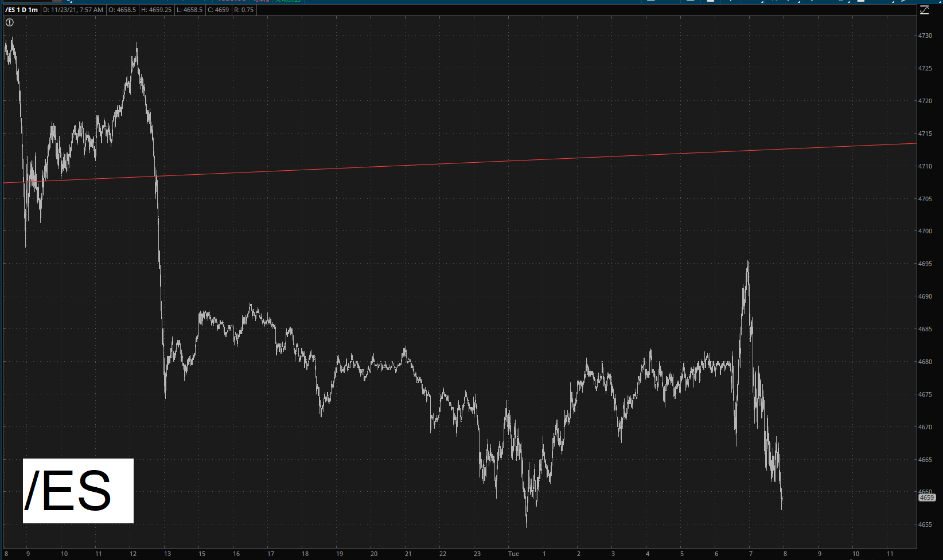Click the 23 hour mark on time axis
The height and width of the screenshot is (560, 943).
(x=477, y=554)
